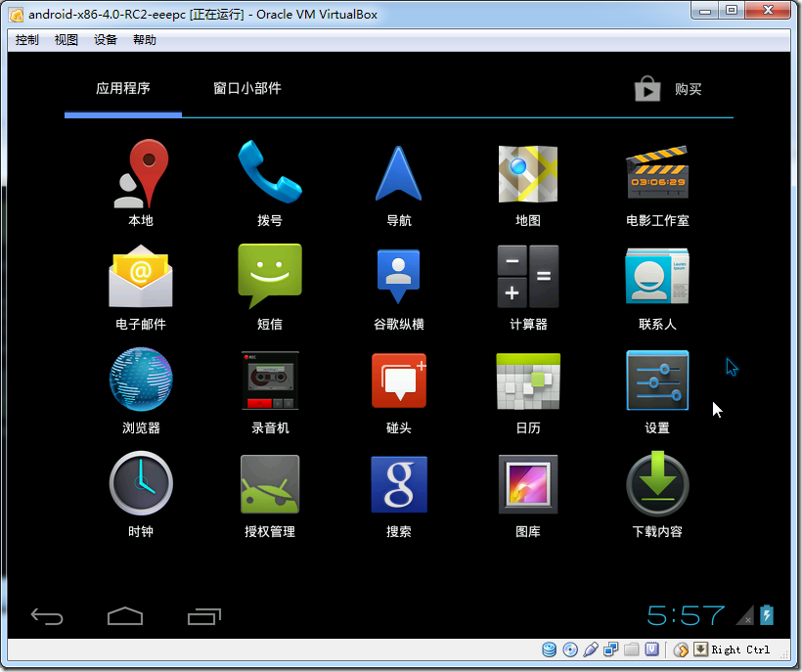Open the 本地 (Local) places app
The height and width of the screenshot is (672, 802).
click(x=141, y=183)
